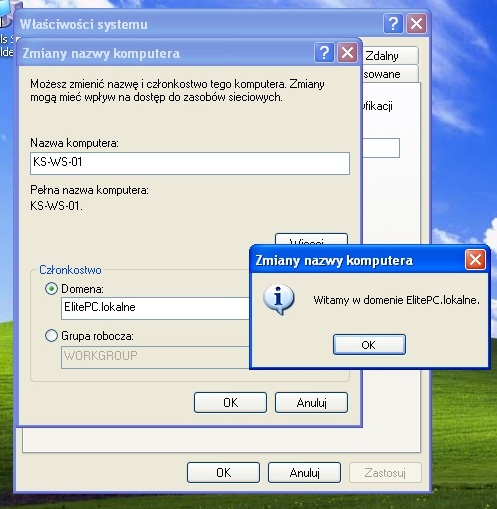Confirm the welcome message with OK
Image resolution: width=497 pixels, height=509 pixels.
tap(369, 344)
